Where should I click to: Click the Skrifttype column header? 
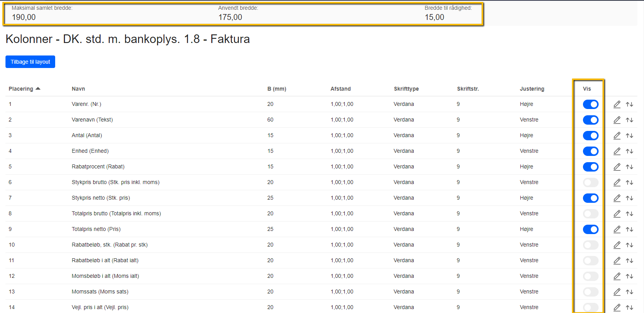pyautogui.click(x=406, y=89)
